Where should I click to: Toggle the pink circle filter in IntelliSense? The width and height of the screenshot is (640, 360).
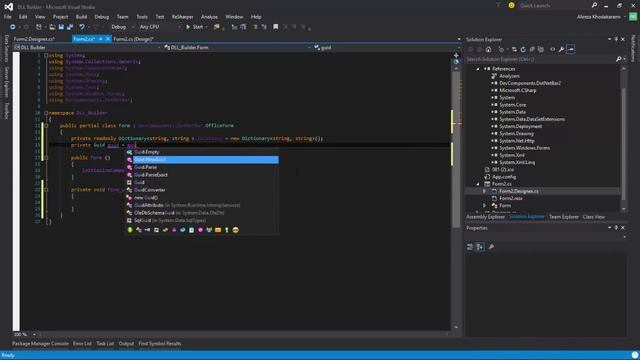point(200,230)
